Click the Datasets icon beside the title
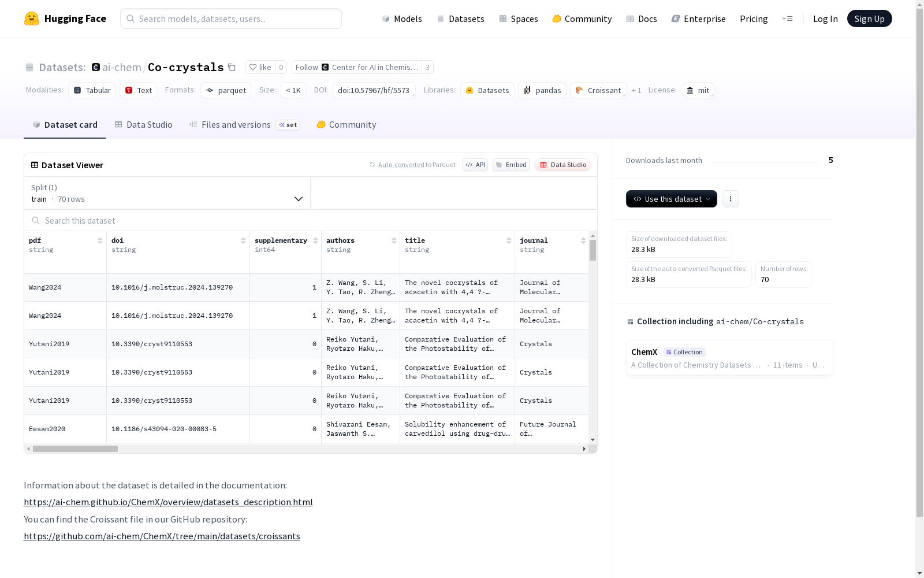This screenshot has height=578, width=924. coord(29,67)
